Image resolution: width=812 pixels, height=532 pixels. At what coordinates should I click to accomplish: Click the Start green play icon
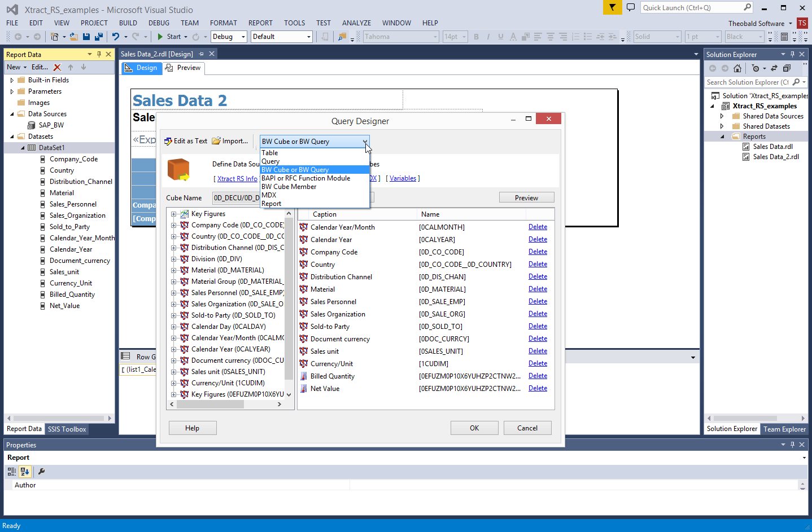[160, 37]
